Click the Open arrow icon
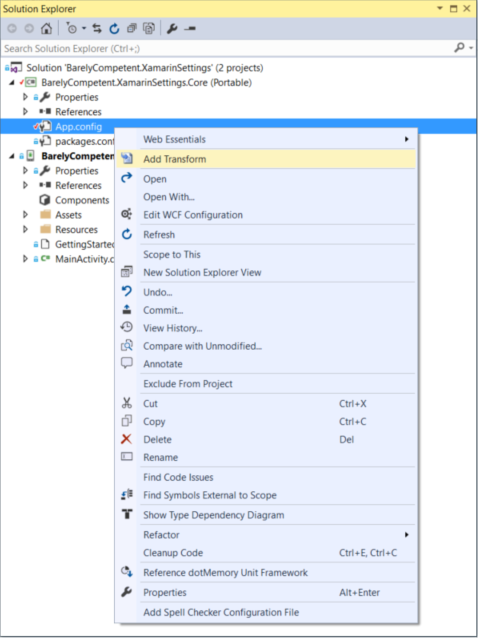 [x=127, y=178]
